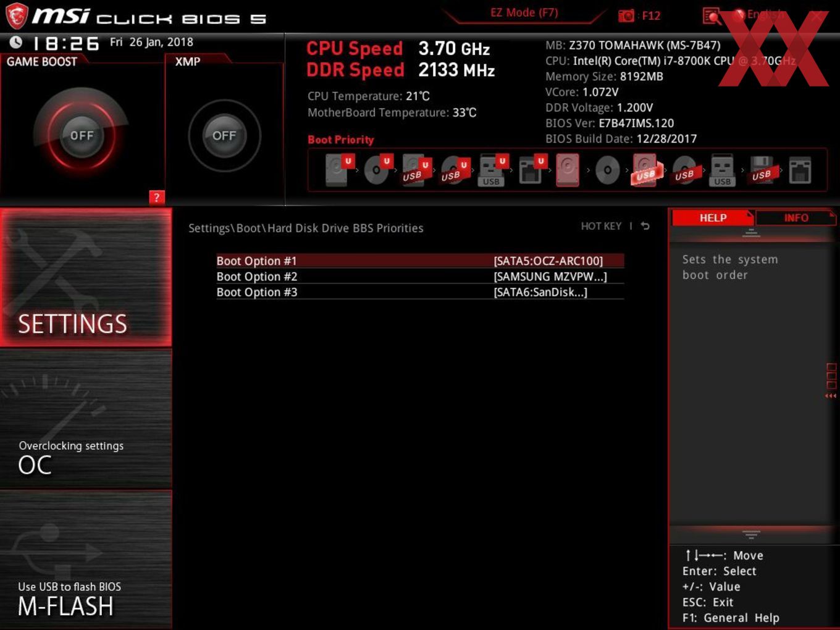Image resolution: width=840 pixels, height=630 pixels.
Task: Click the MB: Z370 TOMAHAWK text
Action: (633, 45)
